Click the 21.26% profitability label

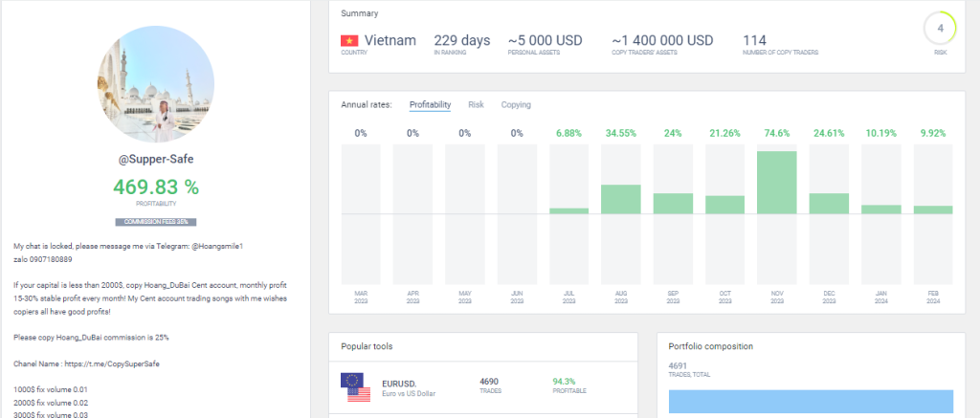pyautogui.click(x=725, y=133)
